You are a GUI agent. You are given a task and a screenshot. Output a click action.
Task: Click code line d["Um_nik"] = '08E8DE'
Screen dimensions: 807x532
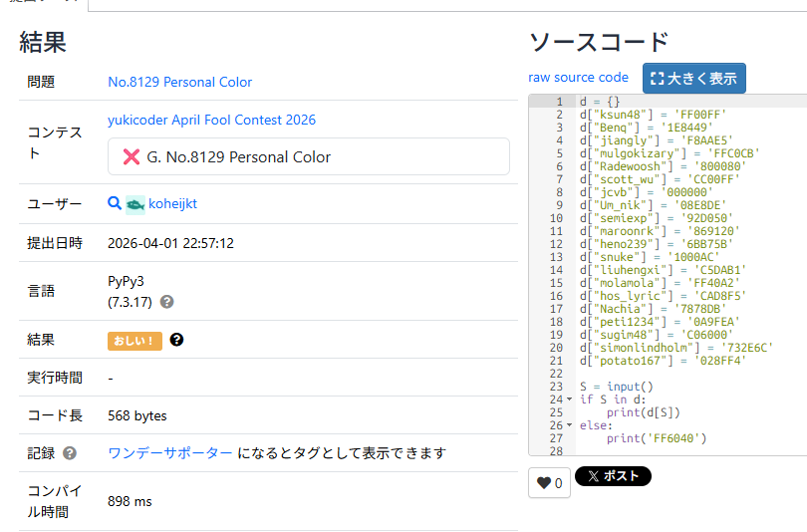[654, 205]
